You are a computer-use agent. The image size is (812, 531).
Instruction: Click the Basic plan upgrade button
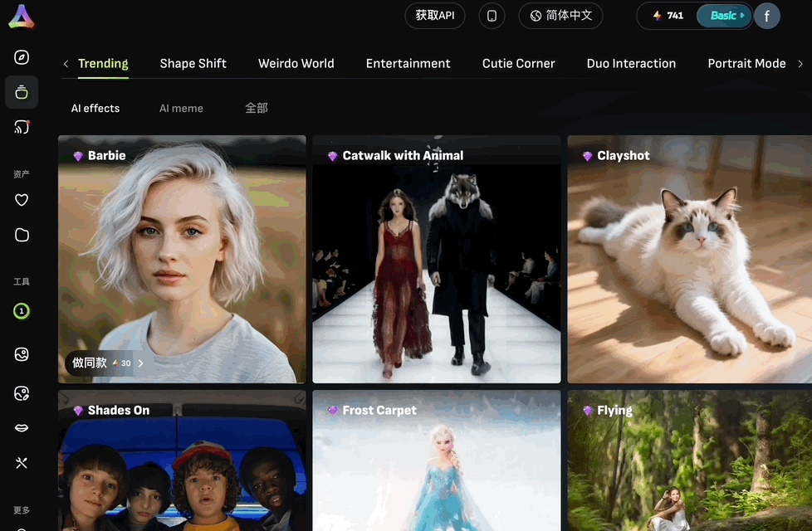(724, 16)
